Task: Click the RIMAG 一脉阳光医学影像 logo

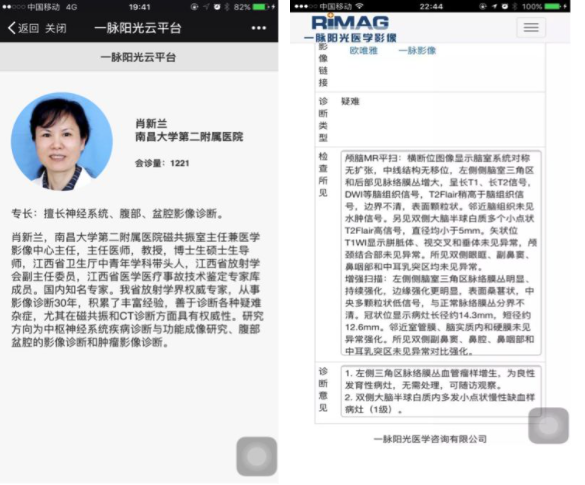Action: (350, 28)
